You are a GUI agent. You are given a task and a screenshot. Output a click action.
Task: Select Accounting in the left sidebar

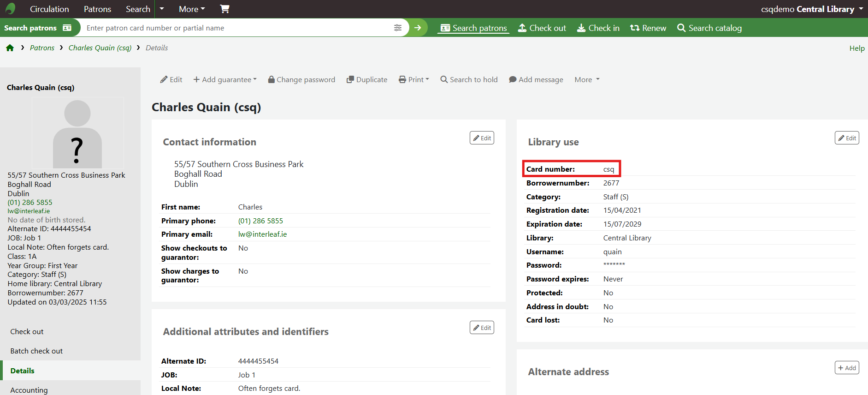(29, 390)
